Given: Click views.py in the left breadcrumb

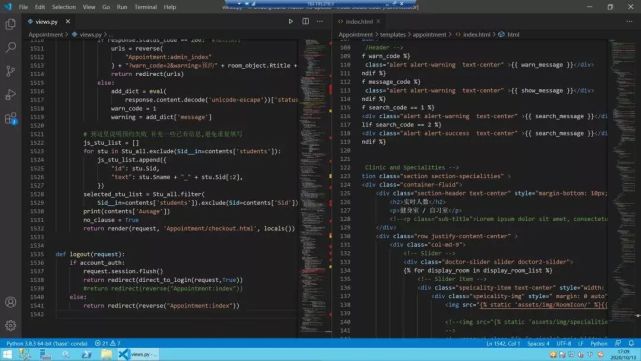Looking at the screenshot, I should (90, 35).
